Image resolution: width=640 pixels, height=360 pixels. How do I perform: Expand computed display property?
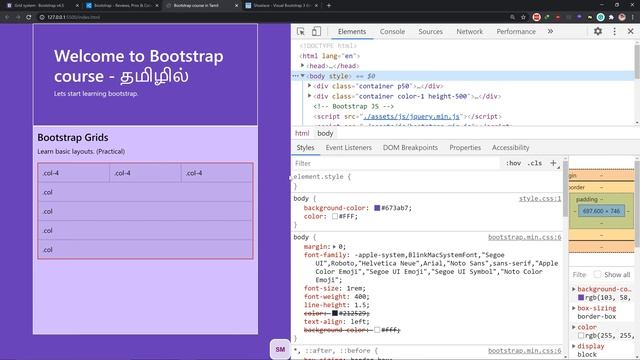point(573,346)
